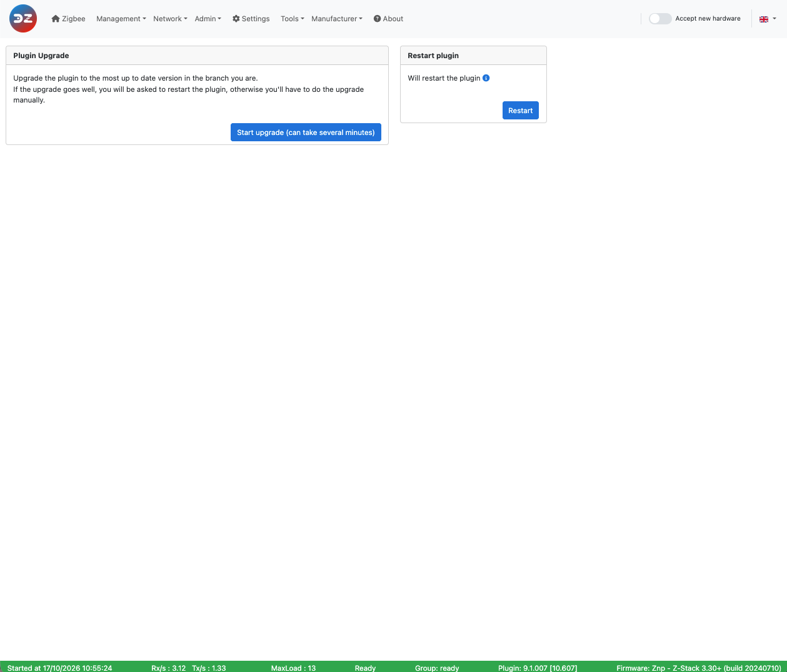The image size is (787, 672).
Task: Expand the Tools menu
Action: pos(293,19)
